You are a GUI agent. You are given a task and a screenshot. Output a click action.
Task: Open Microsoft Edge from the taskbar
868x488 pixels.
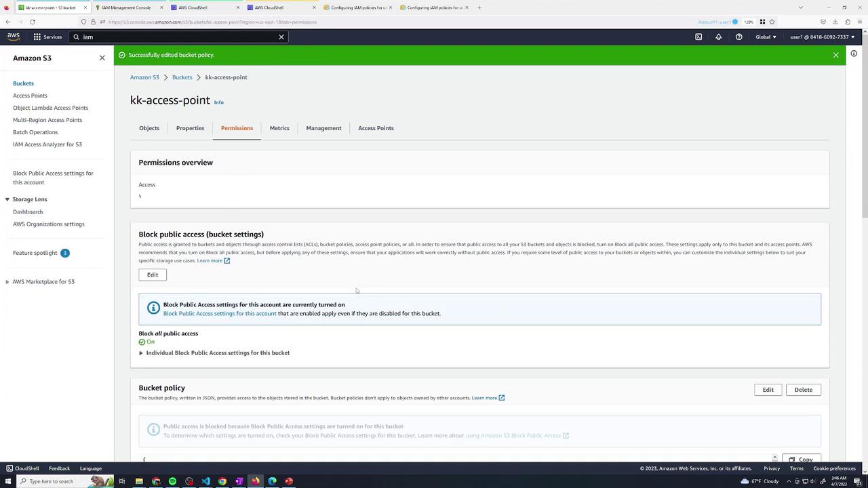[x=272, y=481]
